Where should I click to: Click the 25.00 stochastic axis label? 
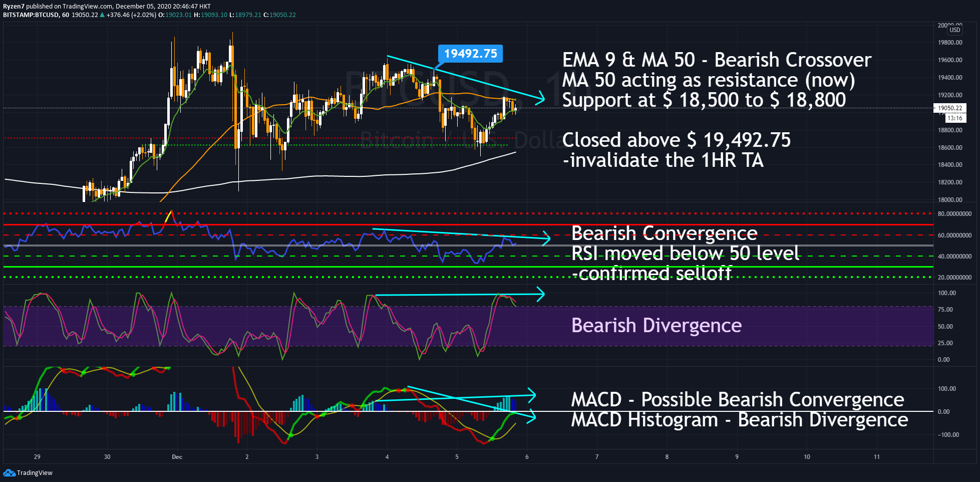945,343
